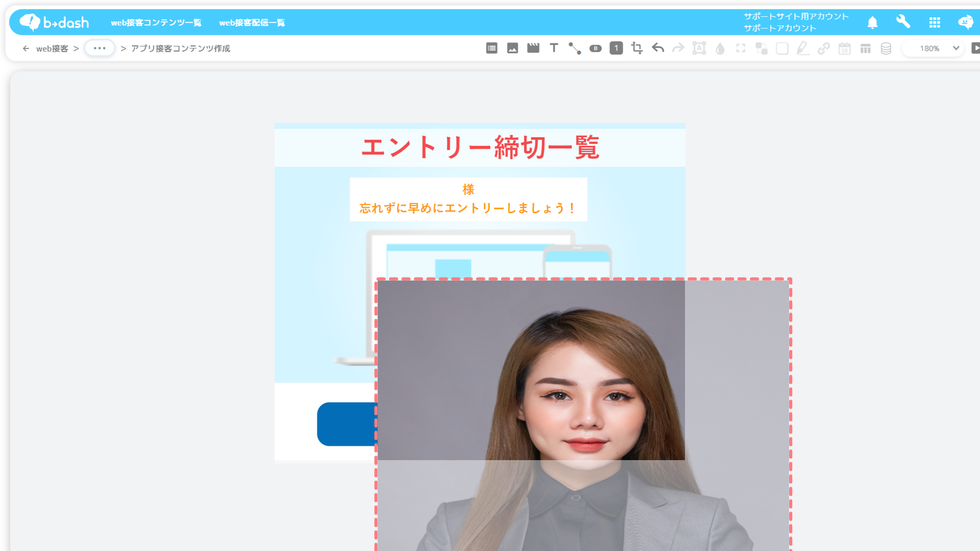
Task: Click the page number 1 icon
Action: pyautogui.click(x=616, y=48)
